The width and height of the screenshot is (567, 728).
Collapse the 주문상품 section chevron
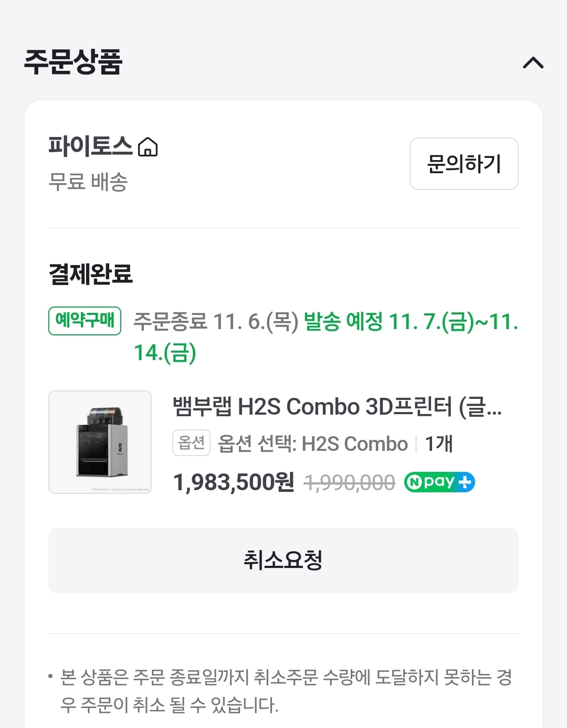[533, 63]
